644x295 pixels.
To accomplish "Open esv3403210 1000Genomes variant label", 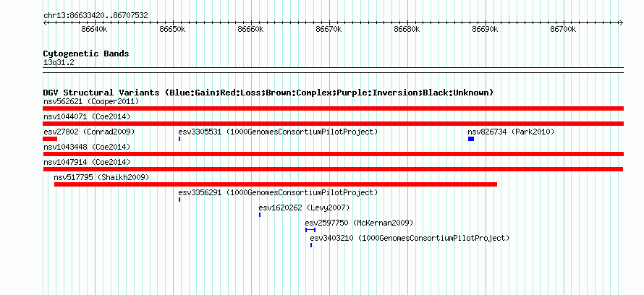I will [410, 238].
